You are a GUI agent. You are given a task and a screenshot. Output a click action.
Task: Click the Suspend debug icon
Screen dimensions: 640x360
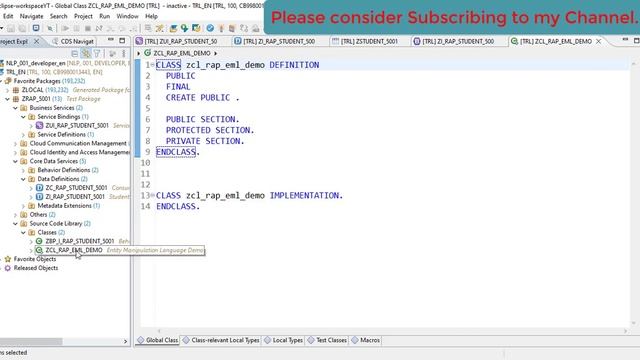76,28
